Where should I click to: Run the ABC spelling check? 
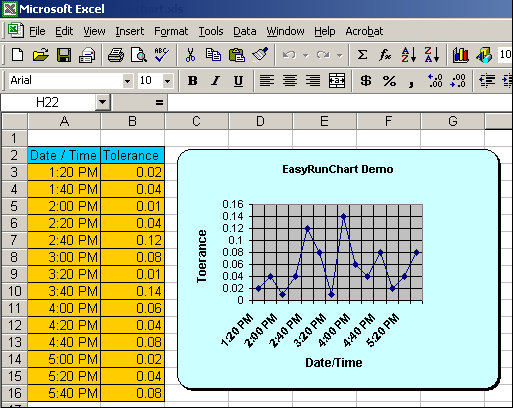coord(162,55)
